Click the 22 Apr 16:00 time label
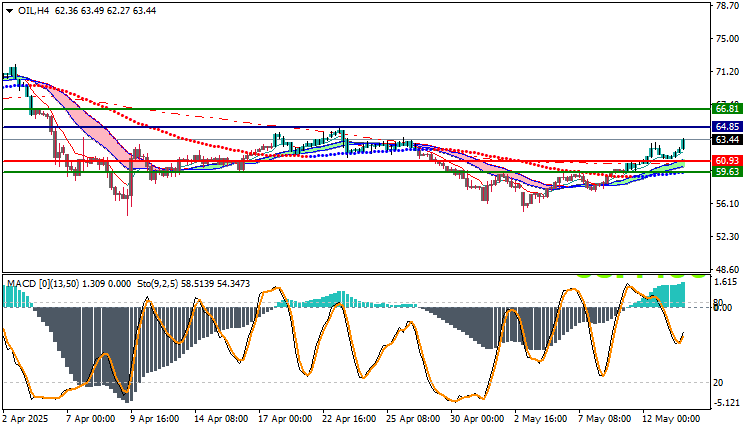Viewport: 750px width, 430px height. tap(349, 419)
